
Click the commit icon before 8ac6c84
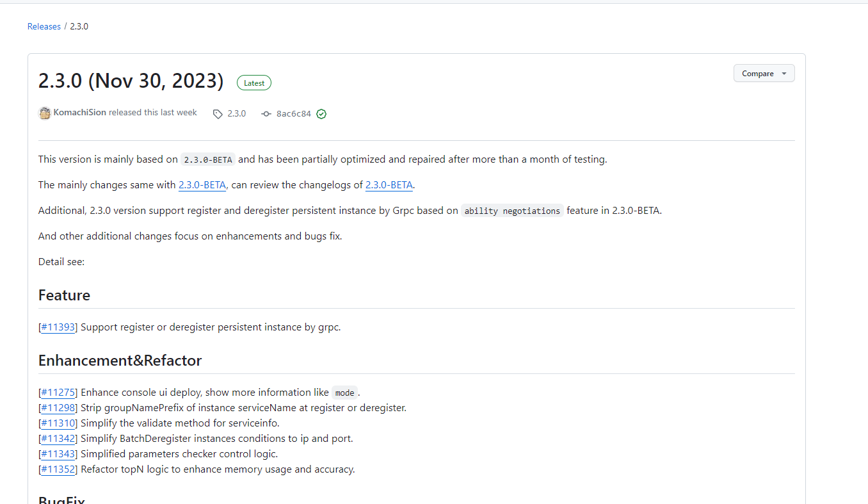tap(266, 114)
